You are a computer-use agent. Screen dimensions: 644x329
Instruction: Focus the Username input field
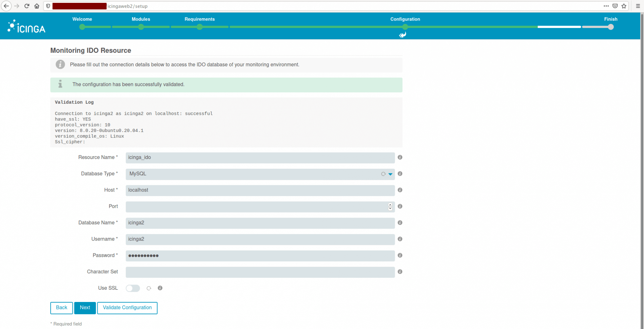tap(260, 240)
